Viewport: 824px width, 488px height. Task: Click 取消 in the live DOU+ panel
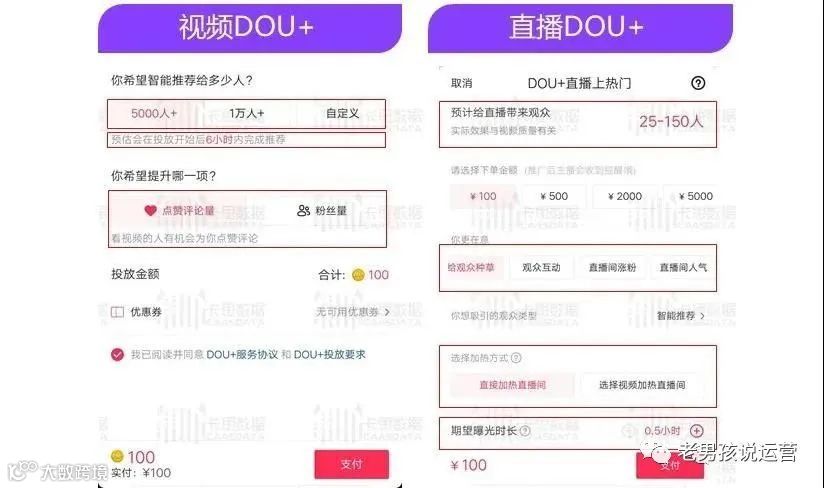click(x=461, y=83)
